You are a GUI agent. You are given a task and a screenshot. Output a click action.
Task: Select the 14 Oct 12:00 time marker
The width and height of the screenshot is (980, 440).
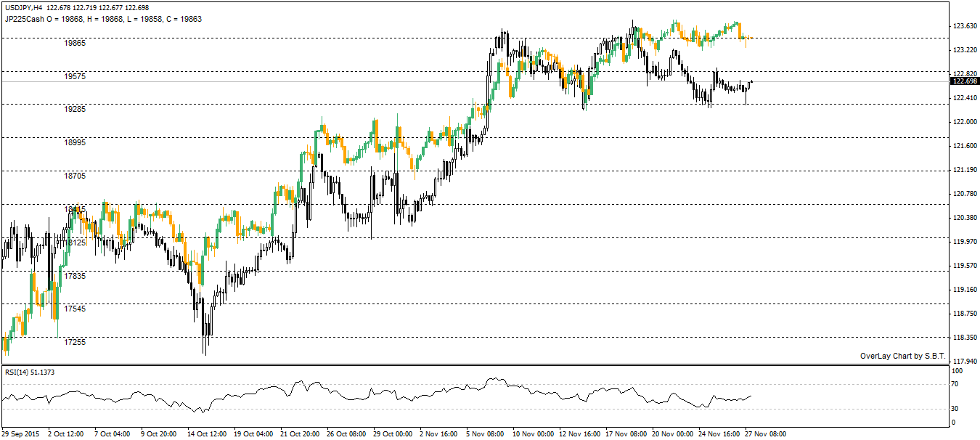(206, 433)
